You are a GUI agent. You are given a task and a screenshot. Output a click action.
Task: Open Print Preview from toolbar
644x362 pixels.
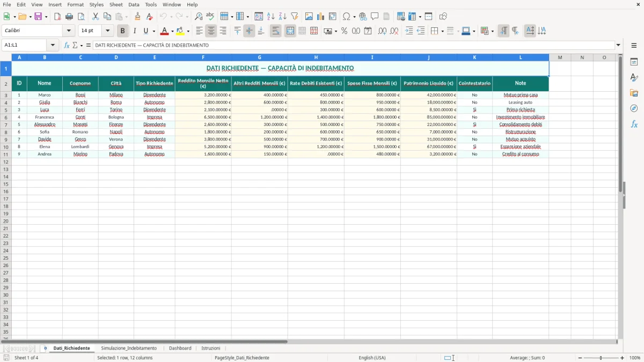[81, 17]
